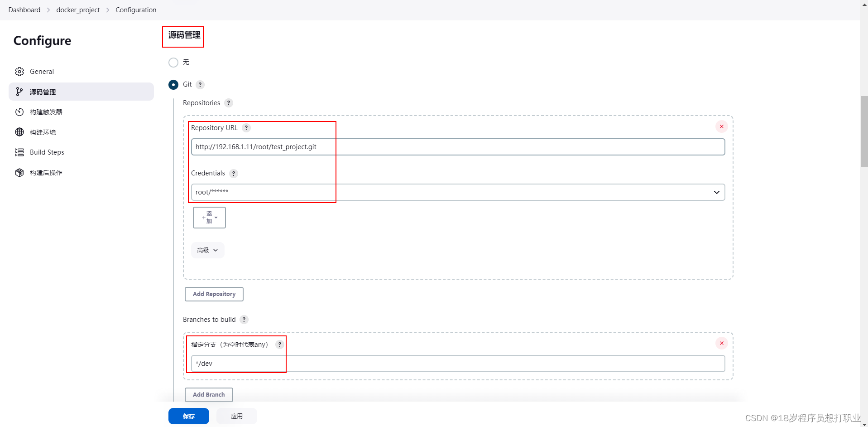This screenshot has width=868, height=427.
Task: Click the 构建后操作 box icon
Action: click(x=19, y=173)
